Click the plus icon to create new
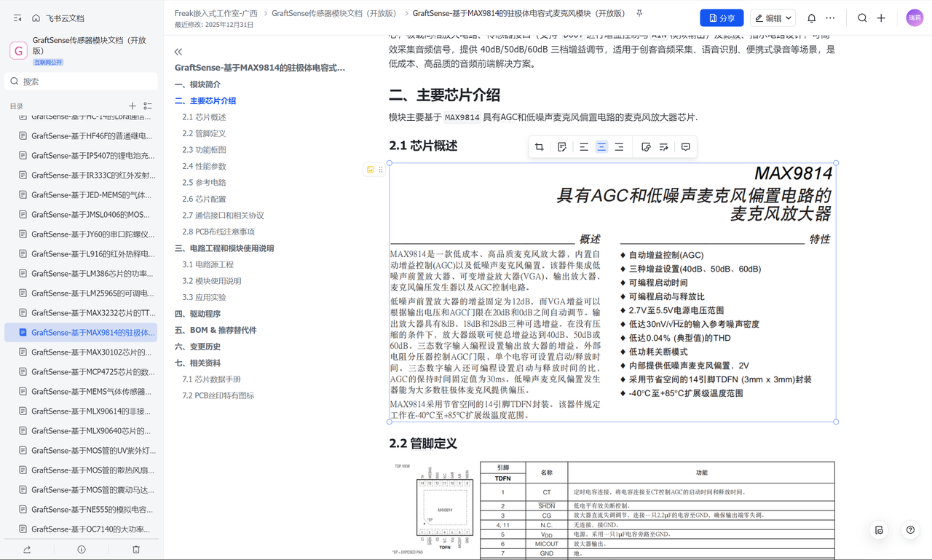Image resolution: width=932 pixels, height=560 pixels. [881, 18]
